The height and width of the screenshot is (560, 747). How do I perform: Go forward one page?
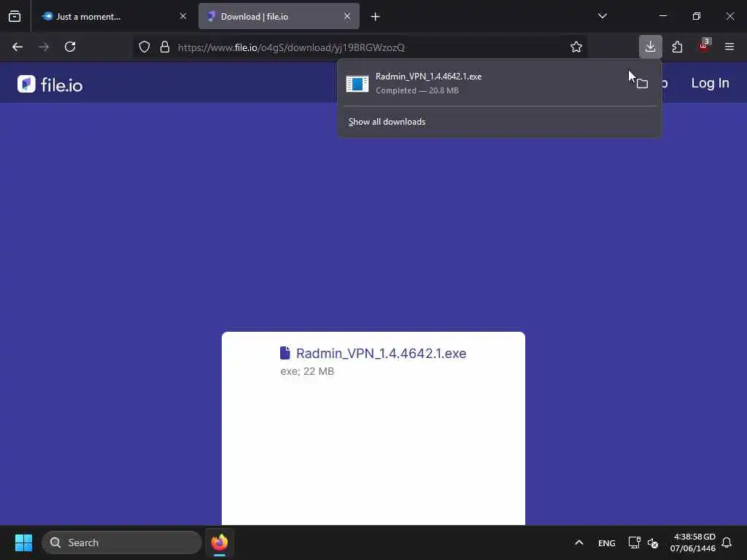pyautogui.click(x=44, y=47)
